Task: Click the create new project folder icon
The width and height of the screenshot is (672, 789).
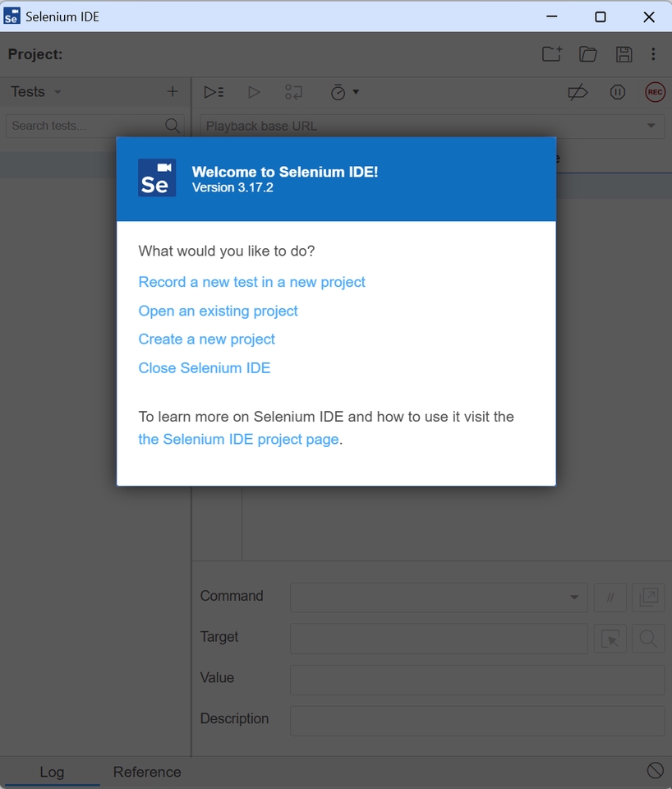Action: tap(552, 54)
